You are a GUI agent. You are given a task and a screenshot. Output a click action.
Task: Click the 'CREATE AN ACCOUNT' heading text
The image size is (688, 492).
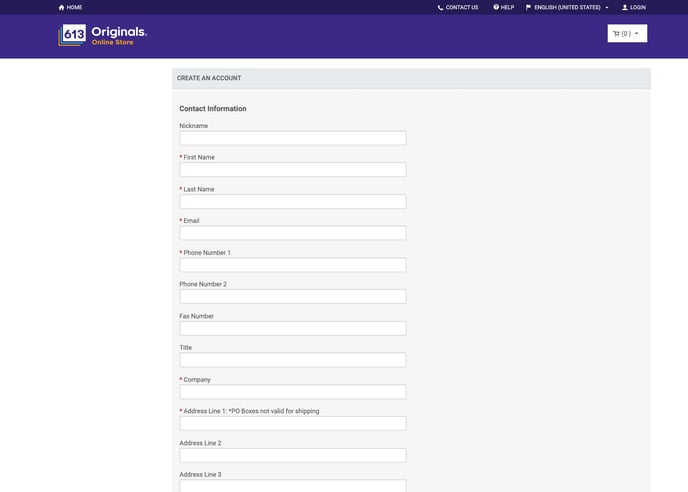click(209, 78)
